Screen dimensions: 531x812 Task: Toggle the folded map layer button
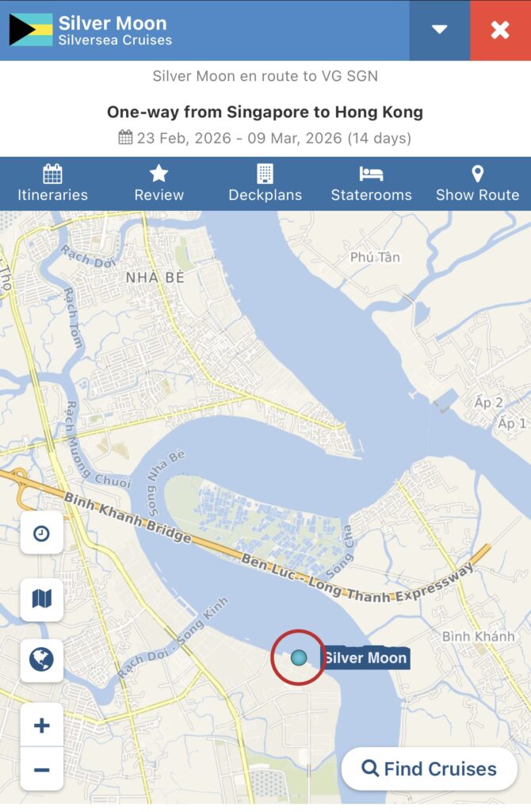42,599
